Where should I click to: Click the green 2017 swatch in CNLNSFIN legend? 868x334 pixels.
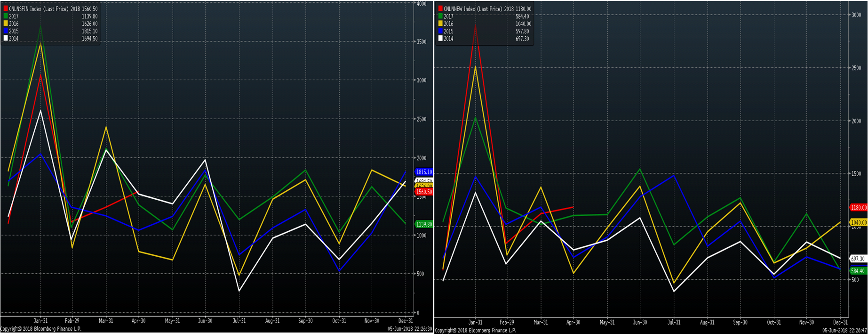tap(6, 16)
